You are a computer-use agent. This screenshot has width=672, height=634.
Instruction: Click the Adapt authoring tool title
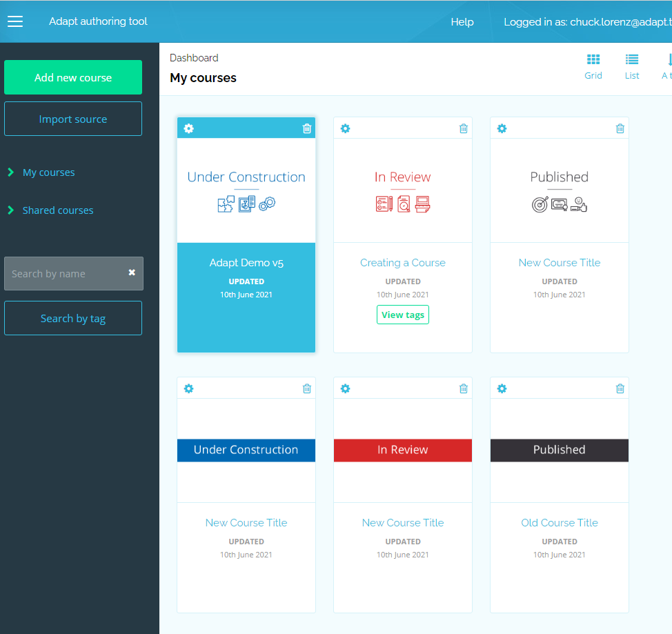(x=98, y=21)
